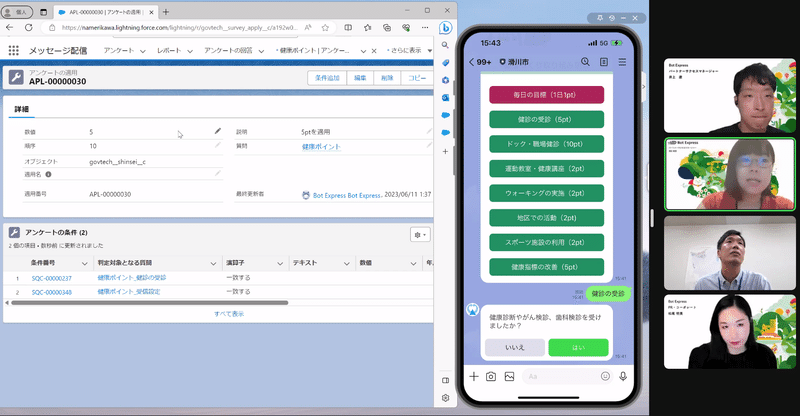Select the APL-00000030 browser tab
800x416 pixels.
tap(105, 12)
